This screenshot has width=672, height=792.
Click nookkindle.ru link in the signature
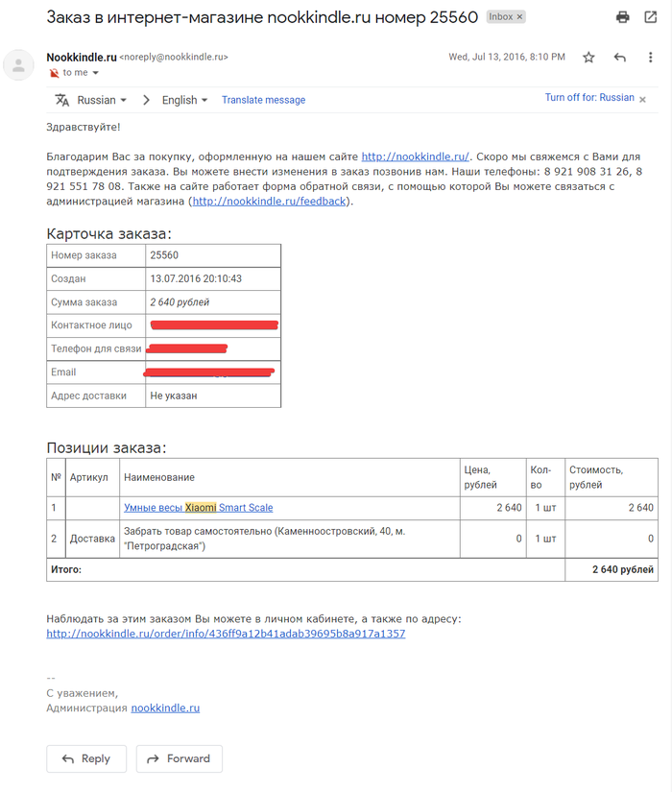(165, 708)
